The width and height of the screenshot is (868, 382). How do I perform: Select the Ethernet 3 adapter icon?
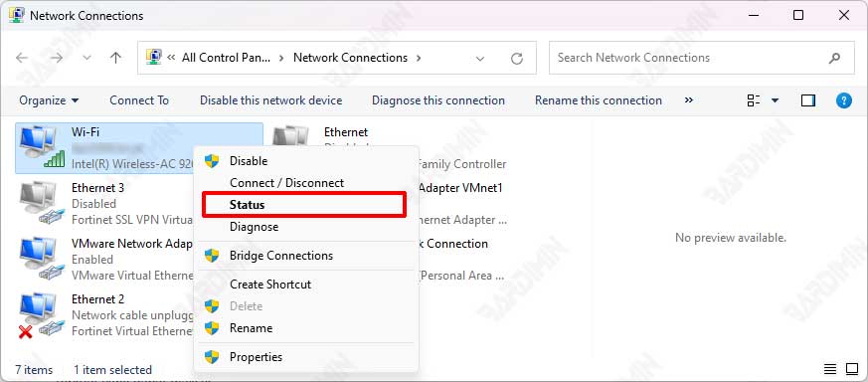[x=38, y=204]
